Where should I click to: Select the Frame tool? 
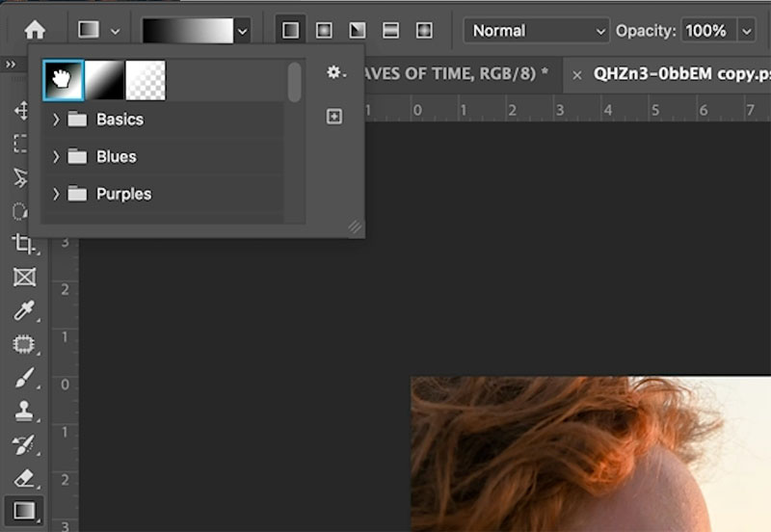click(25, 277)
